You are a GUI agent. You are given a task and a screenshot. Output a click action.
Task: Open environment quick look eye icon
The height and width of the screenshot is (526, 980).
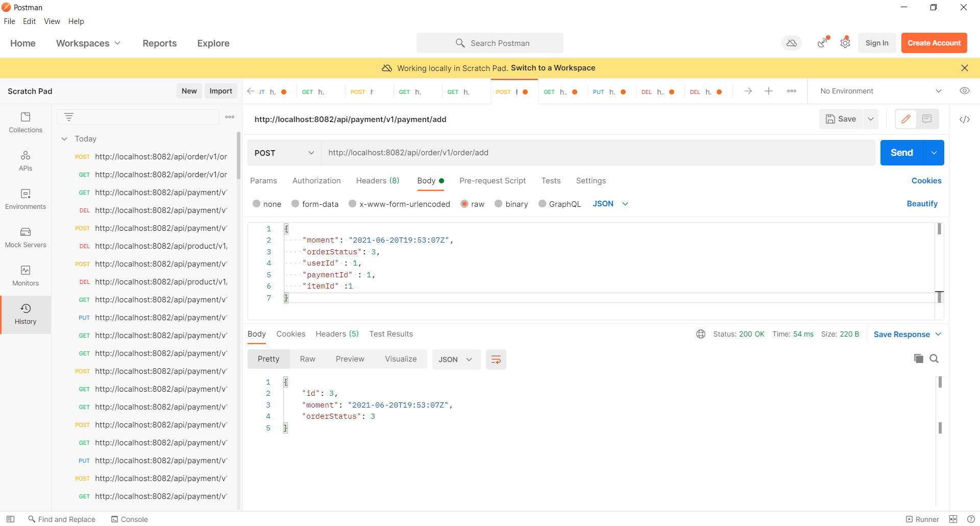(x=965, y=91)
